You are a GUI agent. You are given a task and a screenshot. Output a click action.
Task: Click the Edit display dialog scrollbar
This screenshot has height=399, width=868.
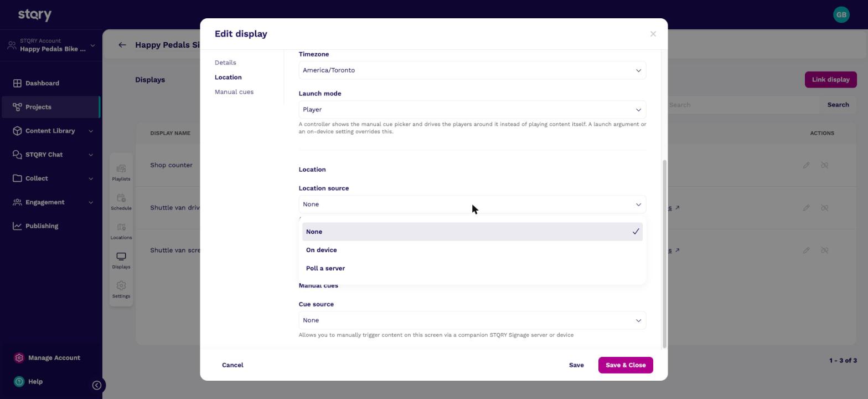(665, 254)
